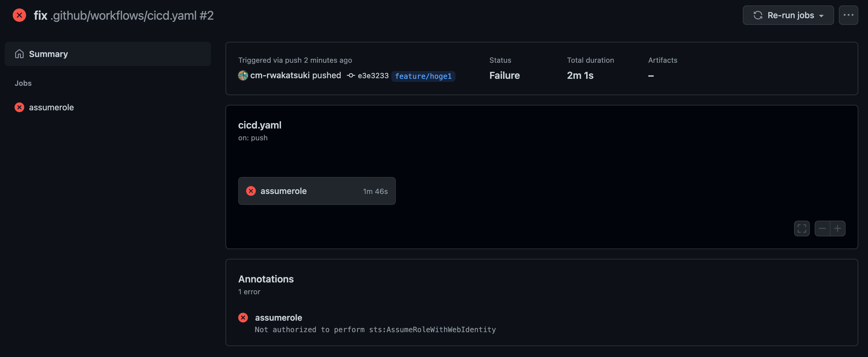
Task: Click the red failure icon beside workflow title
Action: (x=19, y=15)
